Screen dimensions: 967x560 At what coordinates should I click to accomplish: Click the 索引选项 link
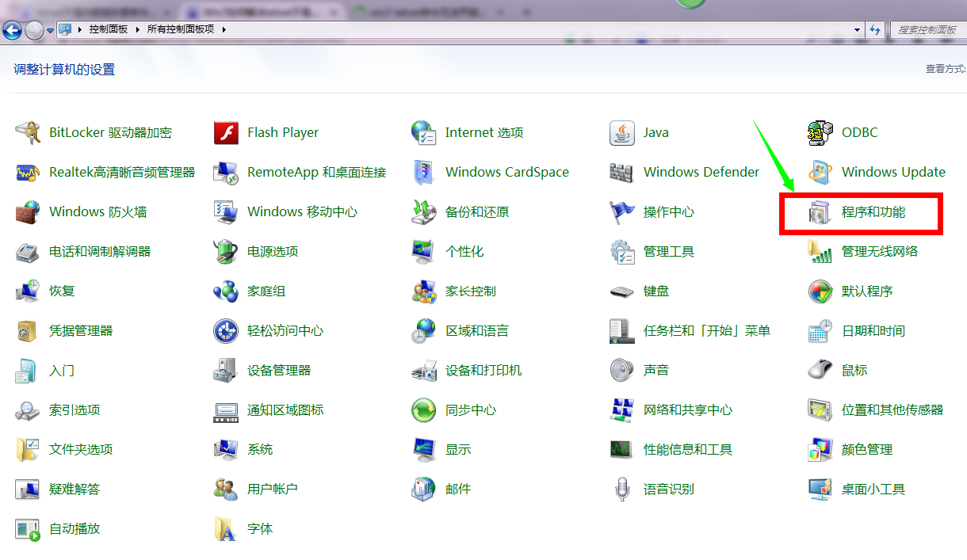pos(75,410)
